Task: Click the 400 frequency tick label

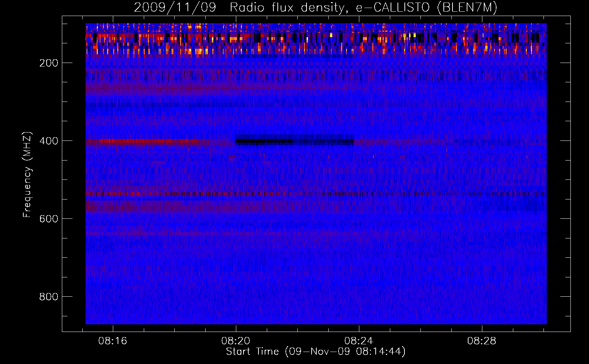Action: click(x=49, y=141)
